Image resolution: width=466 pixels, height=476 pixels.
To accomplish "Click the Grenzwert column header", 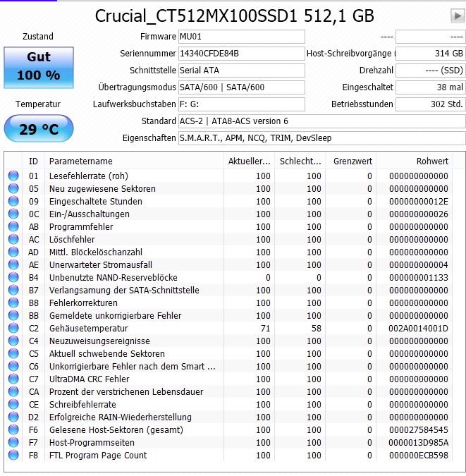I will (351, 161).
